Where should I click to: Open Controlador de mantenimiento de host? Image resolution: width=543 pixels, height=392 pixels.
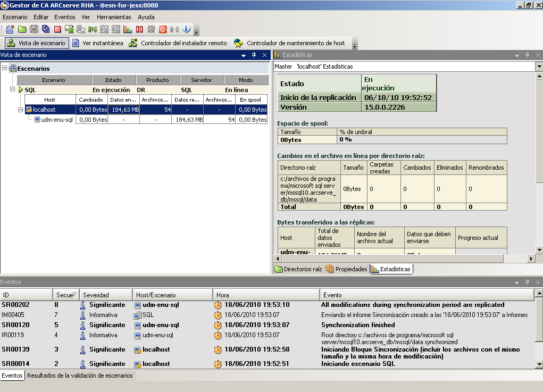(x=290, y=43)
